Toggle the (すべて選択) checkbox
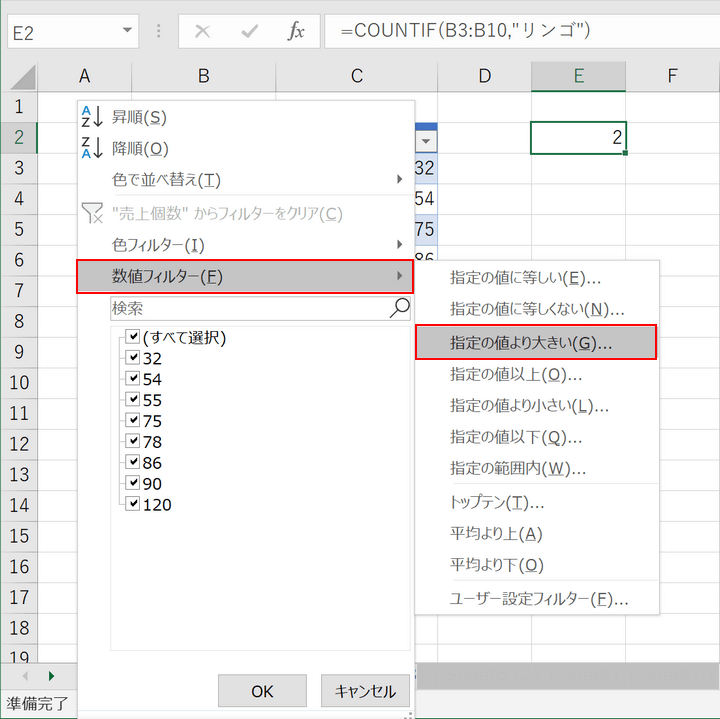Image resolution: width=720 pixels, height=719 pixels. point(132,338)
